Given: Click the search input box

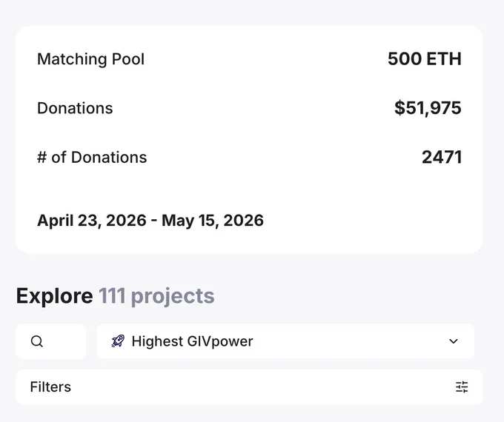Looking at the screenshot, I should (x=51, y=341).
